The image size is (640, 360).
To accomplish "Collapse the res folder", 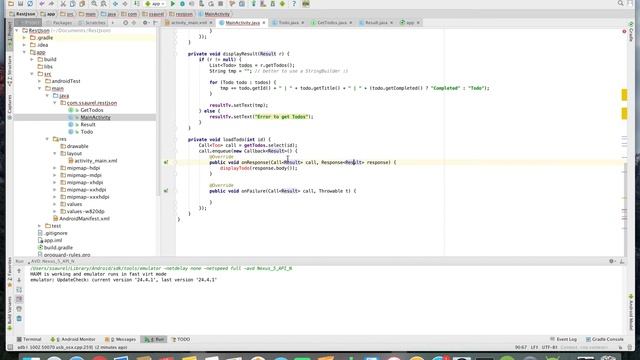I will pos(47,139).
